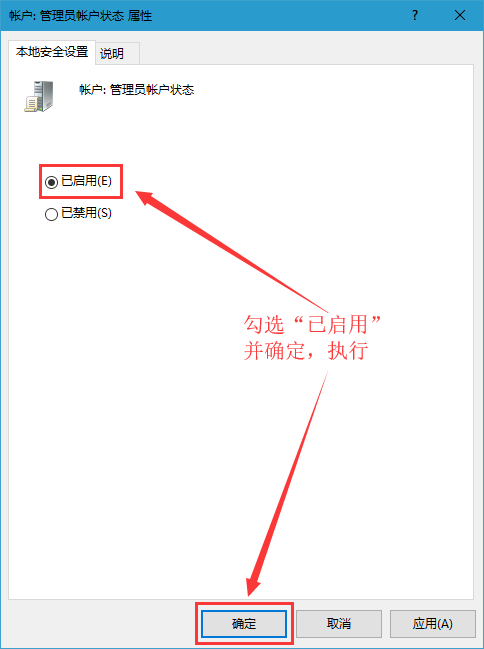Click the 帐户: 管理员帐户状态 policy label
Screen dimensions: 484x649
(x=137, y=90)
